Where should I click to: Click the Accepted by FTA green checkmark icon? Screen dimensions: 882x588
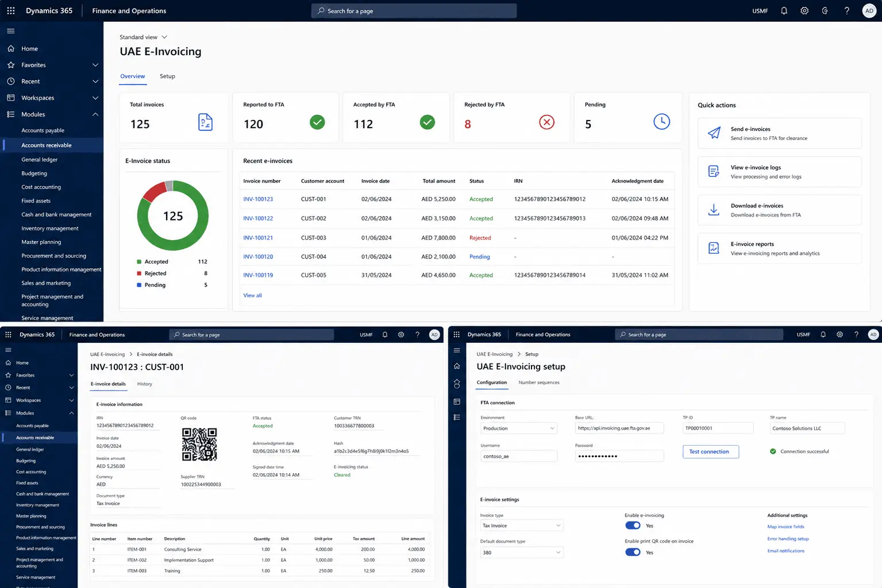(427, 122)
